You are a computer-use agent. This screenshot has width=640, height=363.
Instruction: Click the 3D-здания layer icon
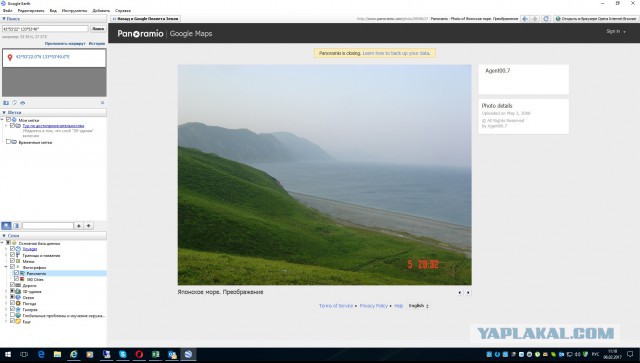click(x=18, y=291)
